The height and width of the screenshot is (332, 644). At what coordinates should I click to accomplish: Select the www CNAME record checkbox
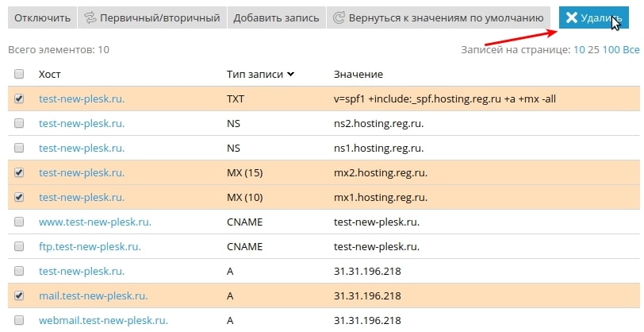point(19,222)
